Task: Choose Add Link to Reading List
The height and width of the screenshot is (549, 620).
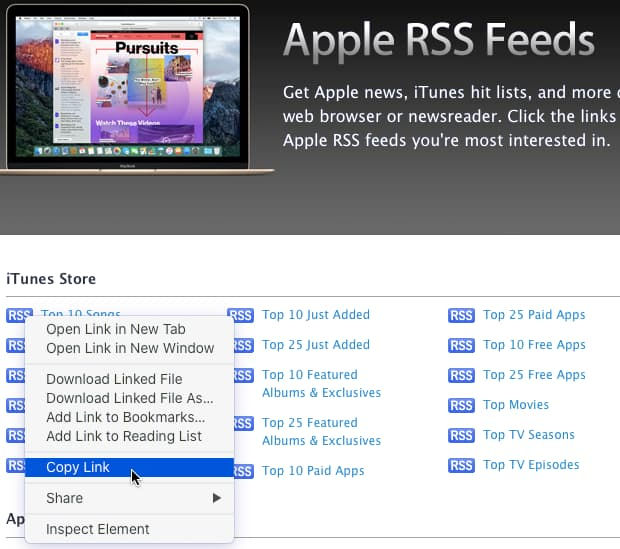Action: [x=129, y=436]
